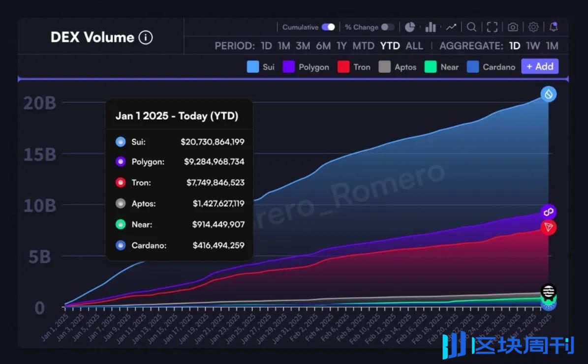
Task: Enter fullscreen chart mode
Action: (492, 27)
